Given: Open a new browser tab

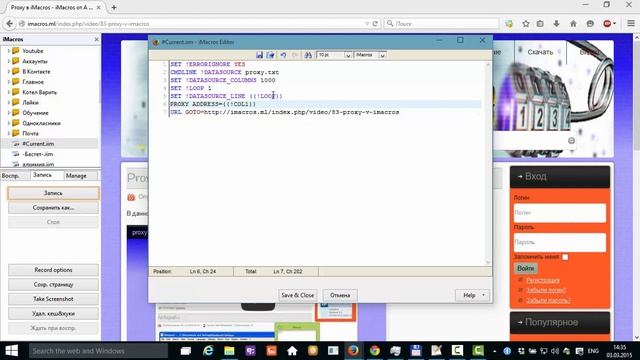Looking at the screenshot, I should coord(114,7).
